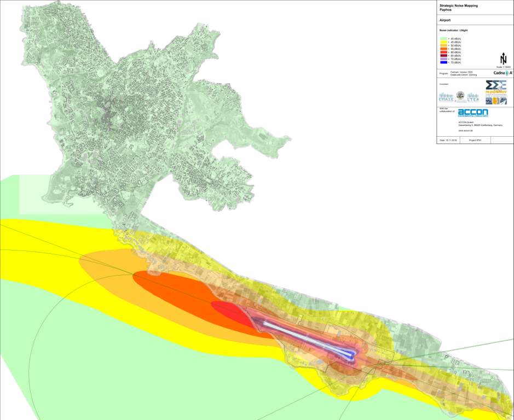Pick the dark red 65 dB(A) legend swatch
The height and width of the screenshot is (420, 514).
[x=444, y=56]
